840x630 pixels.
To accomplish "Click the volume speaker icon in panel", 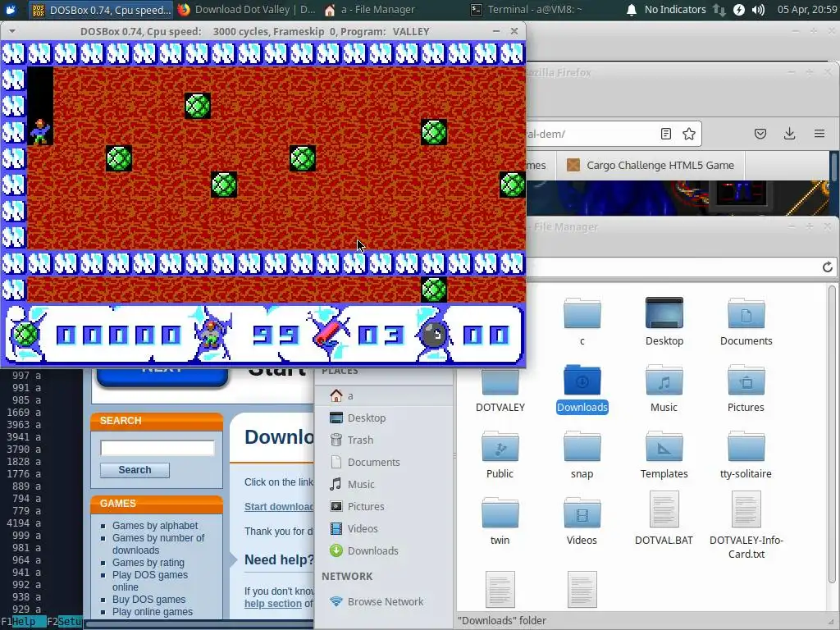I will [x=758, y=10].
